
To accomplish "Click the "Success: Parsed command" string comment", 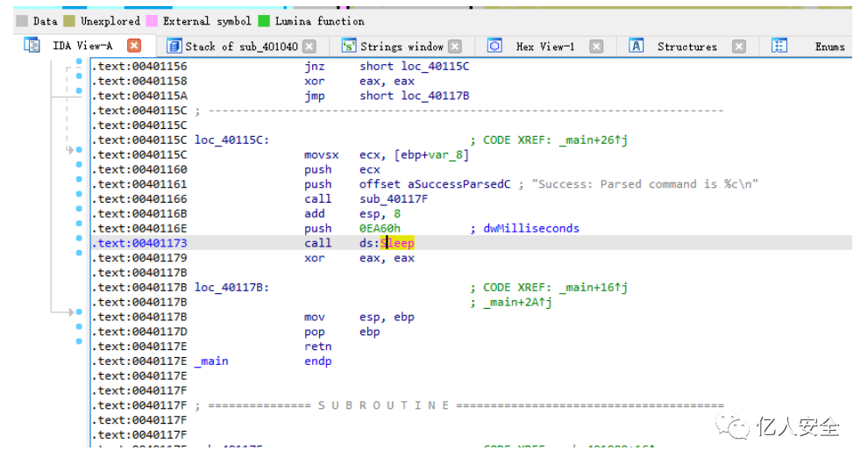I will point(645,184).
